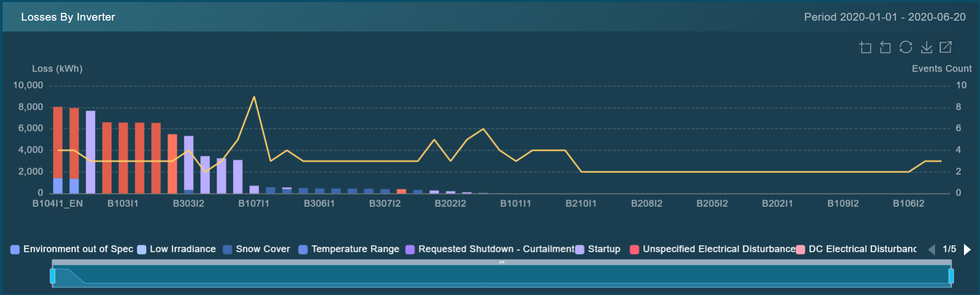Click the legend page indicator 1/5

pos(950,249)
